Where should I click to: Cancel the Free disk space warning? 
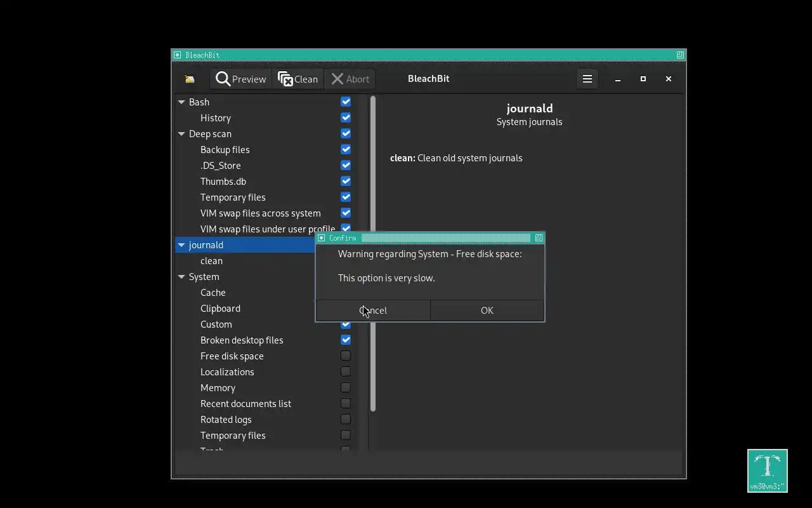pos(373,310)
